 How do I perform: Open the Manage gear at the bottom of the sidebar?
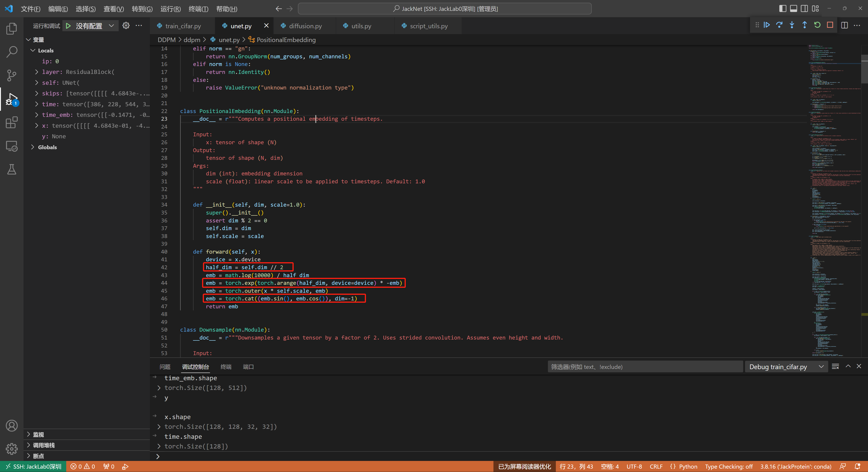pos(12,449)
